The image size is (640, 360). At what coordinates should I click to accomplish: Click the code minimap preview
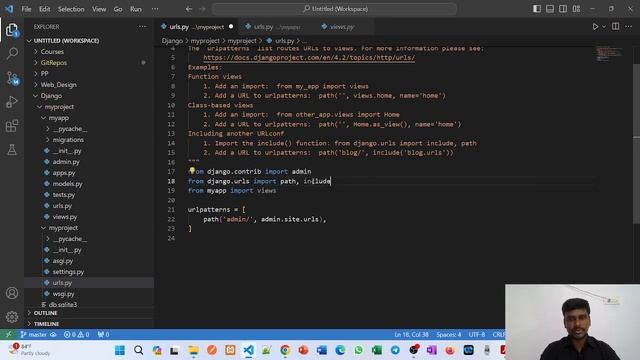609,53
